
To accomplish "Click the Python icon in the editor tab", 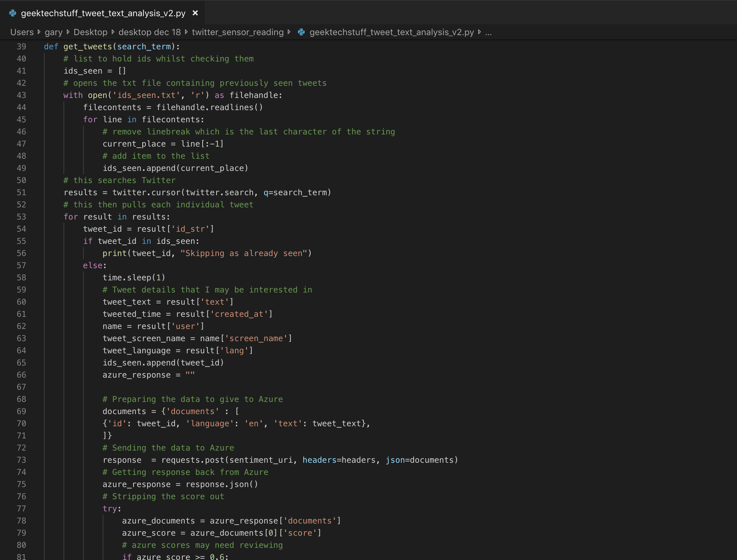I will pos(12,13).
